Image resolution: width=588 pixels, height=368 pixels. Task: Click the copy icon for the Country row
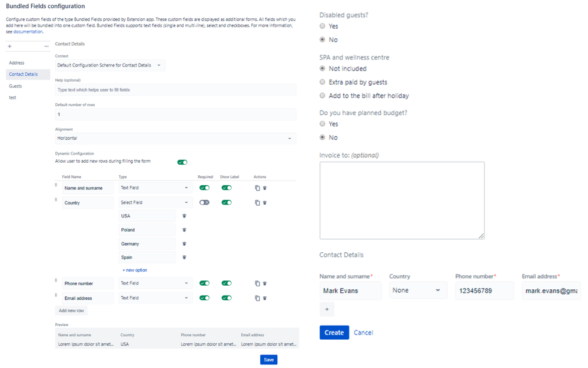[x=258, y=202]
